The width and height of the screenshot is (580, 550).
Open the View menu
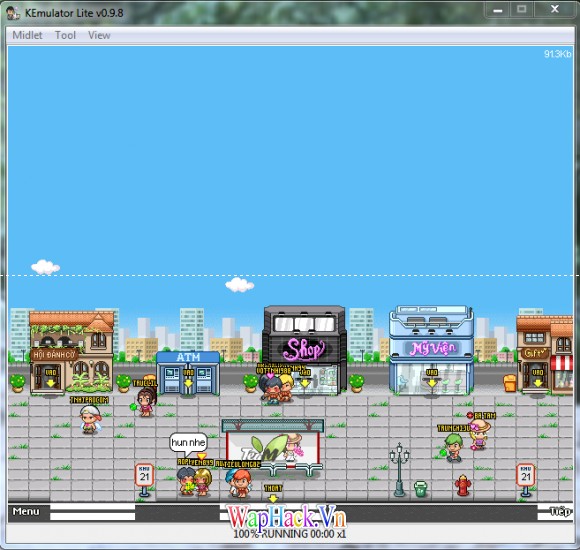[99, 35]
